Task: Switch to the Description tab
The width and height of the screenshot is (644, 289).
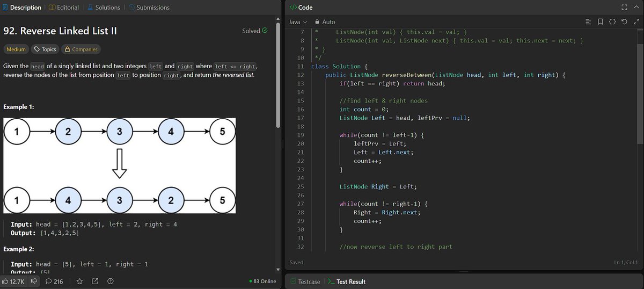Action: pos(22,8)
